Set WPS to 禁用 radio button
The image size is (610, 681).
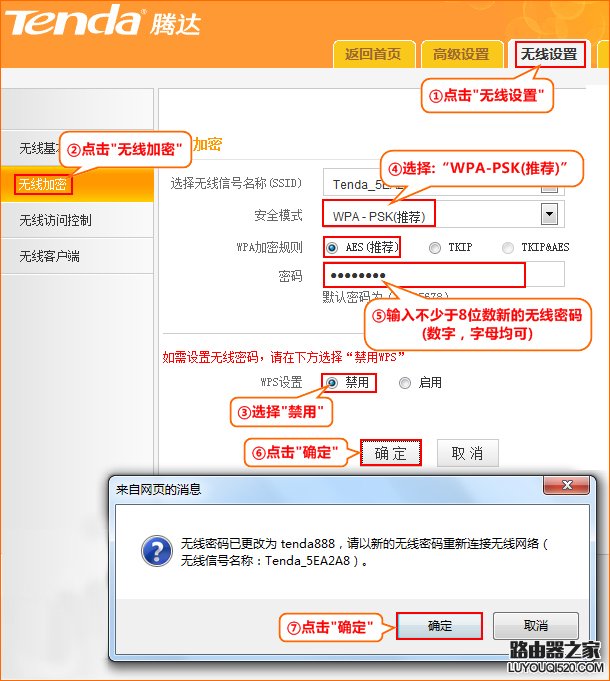click(331, 382)
